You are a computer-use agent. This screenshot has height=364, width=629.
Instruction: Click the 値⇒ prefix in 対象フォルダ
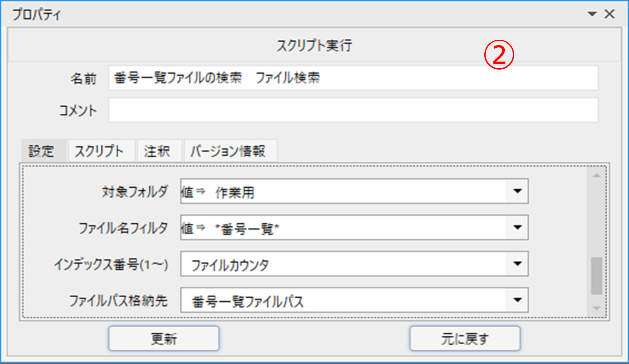pyautogui.click(x=193, y=192)
